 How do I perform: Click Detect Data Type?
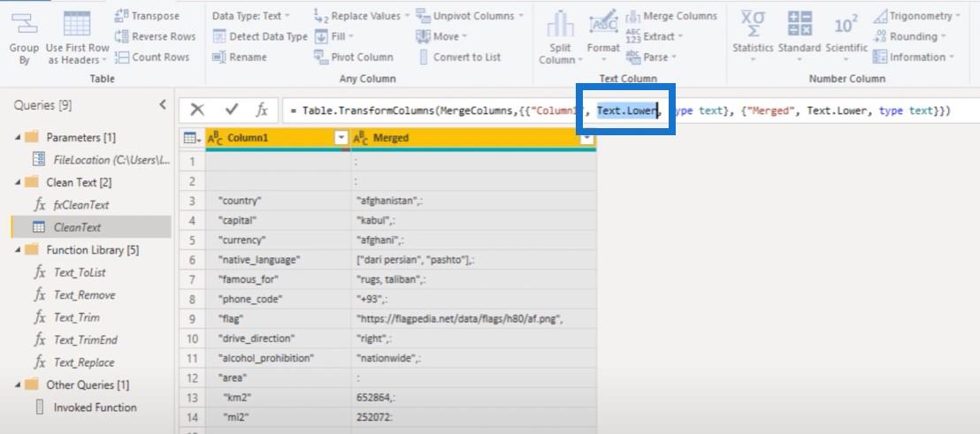260,37
